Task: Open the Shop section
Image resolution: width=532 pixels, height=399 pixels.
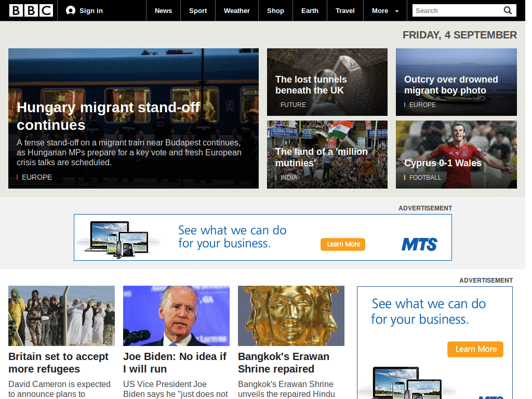Action: click(x=275, y=10)
